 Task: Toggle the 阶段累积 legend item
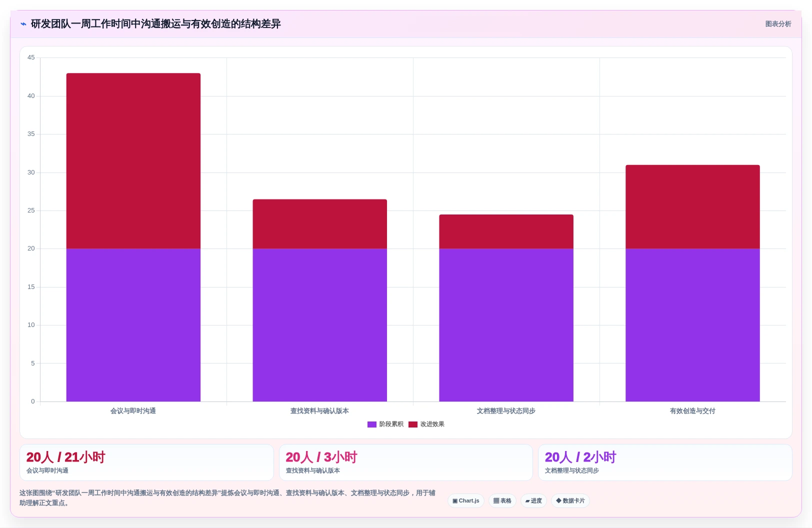(x=385, y=424)
